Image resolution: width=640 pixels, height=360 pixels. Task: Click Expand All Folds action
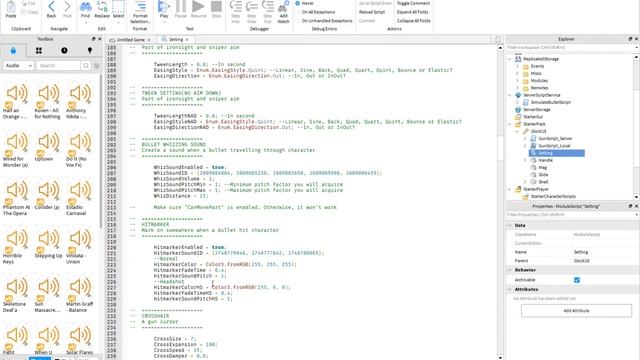pyautogui.click(x=412, y=12)
